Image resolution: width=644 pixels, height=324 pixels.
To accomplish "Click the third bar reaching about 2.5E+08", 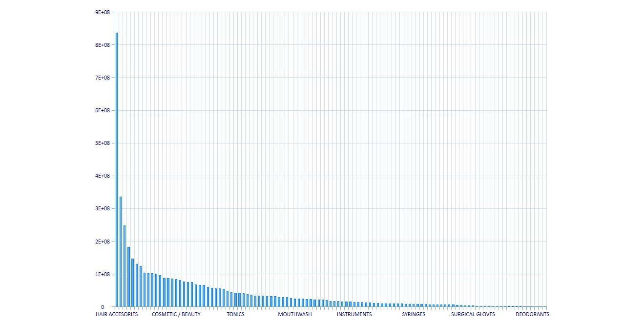I will coord(125,266).
